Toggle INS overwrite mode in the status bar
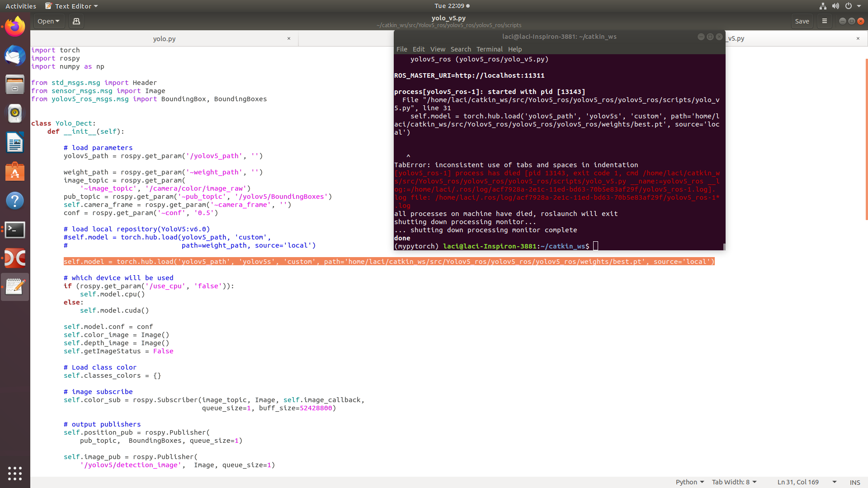 pyautogui.click(x=855, y=482)
